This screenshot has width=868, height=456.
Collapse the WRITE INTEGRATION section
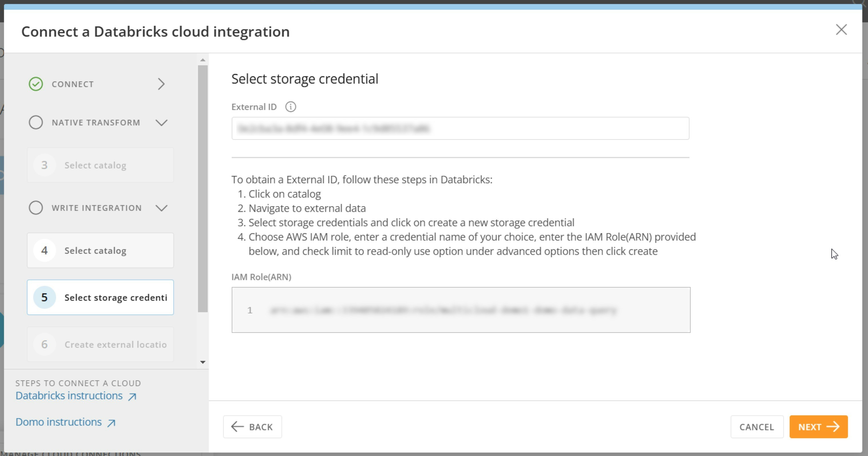[x=162, y=208]
